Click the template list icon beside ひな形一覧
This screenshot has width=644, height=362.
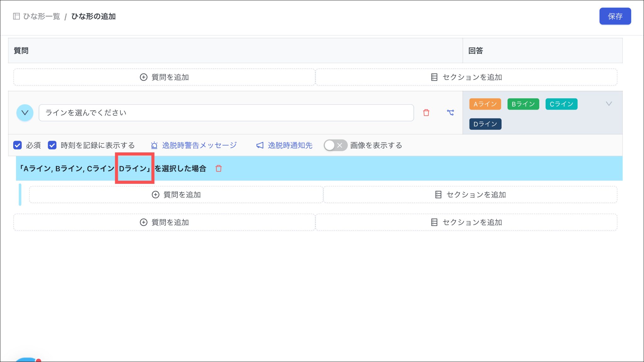click(16, 16)
